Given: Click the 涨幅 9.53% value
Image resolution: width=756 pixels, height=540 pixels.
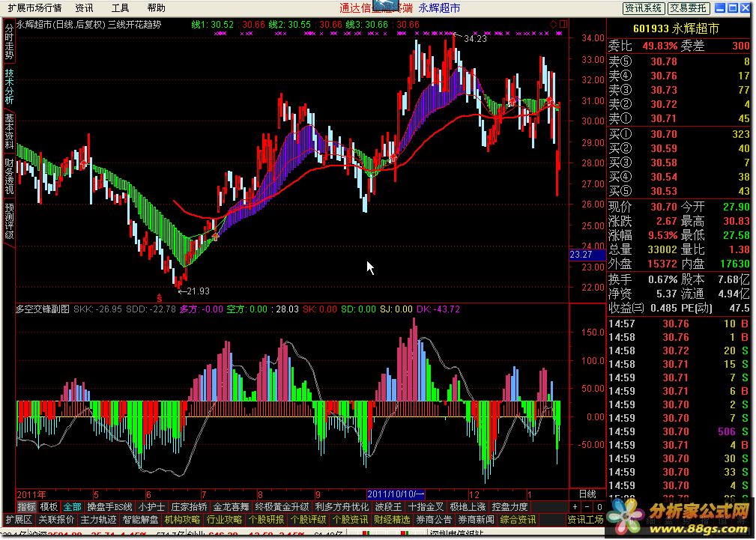Looking at the screenshot, I should (663, 235).
